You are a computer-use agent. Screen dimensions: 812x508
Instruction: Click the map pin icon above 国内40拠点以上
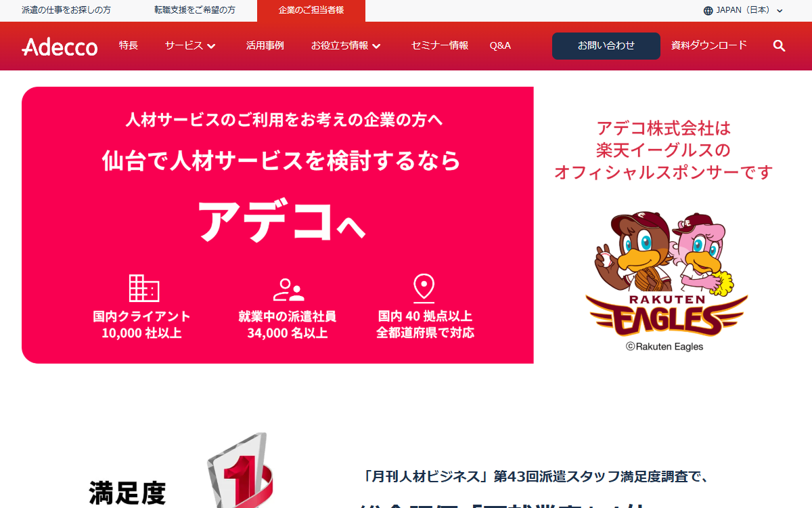424,288
